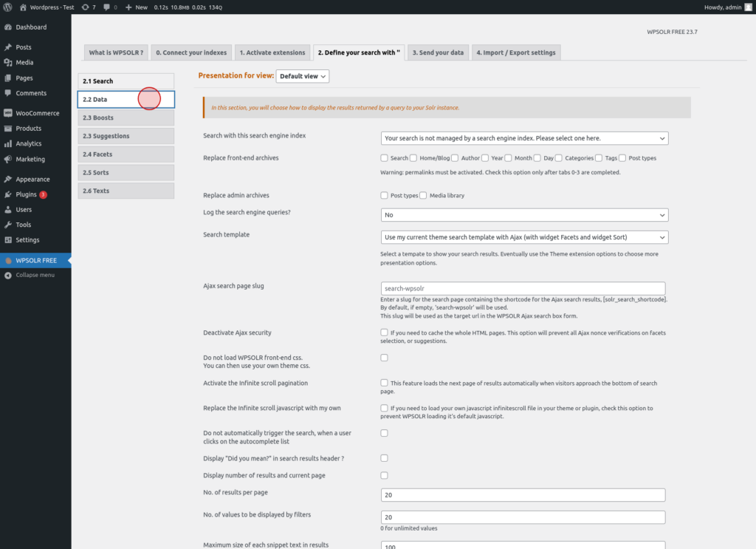This screenshot has height=549, width=756.
Task: Click the No. of results per page field
Action: click(x=523, y=495)
